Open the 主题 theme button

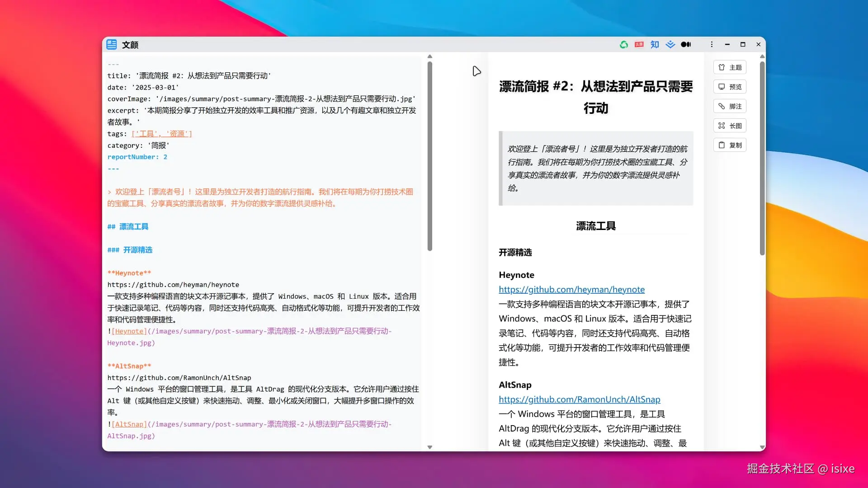tap(730, 67)
